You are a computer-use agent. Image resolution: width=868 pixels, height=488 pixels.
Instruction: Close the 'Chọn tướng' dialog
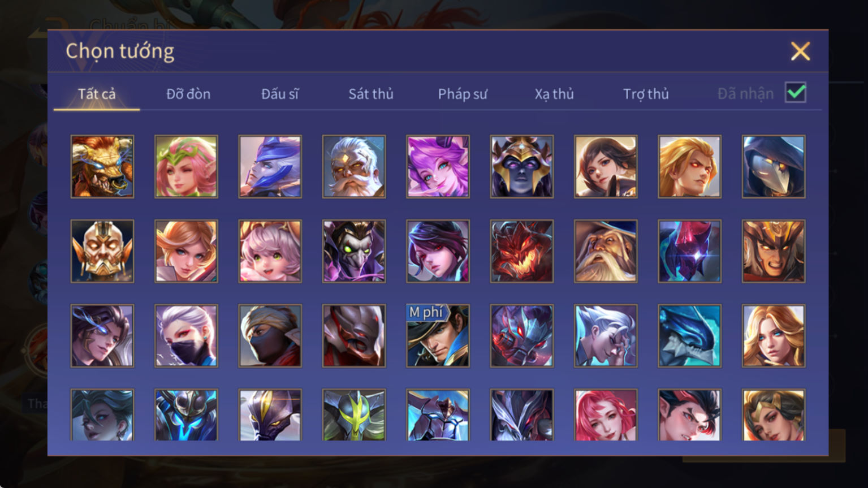click(800, 51)
